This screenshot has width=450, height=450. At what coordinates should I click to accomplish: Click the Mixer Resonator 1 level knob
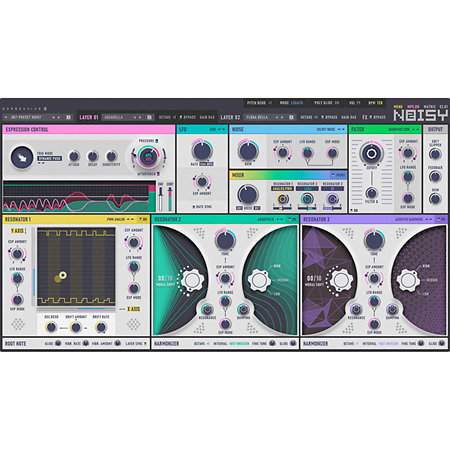(282, 199)
